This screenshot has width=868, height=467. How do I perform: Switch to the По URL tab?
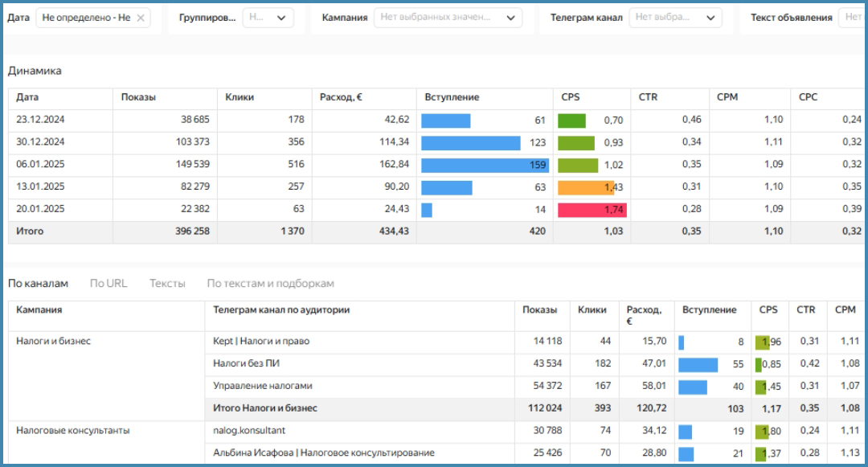pyautogui.click(x=108, y=284)
